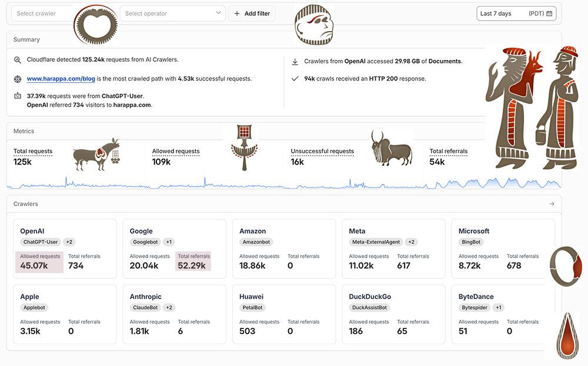Click Google's 52.29k total referrals value
588x366 pixels.
point(192,266)
